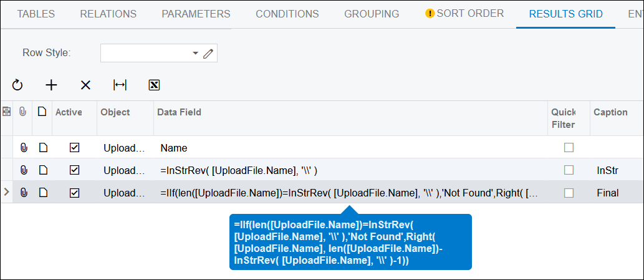644x280 pixels.
Task: Add a new row with plus icon
Action: pyautogui.click(x=52, y=85)
